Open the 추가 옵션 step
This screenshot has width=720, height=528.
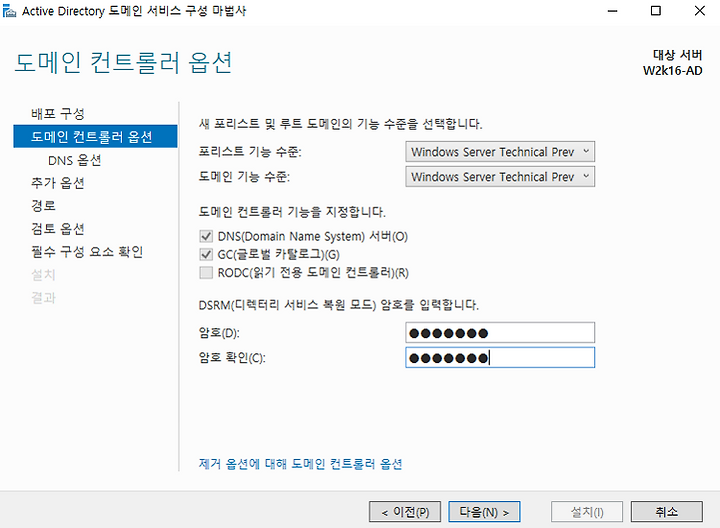click(58, 183)
